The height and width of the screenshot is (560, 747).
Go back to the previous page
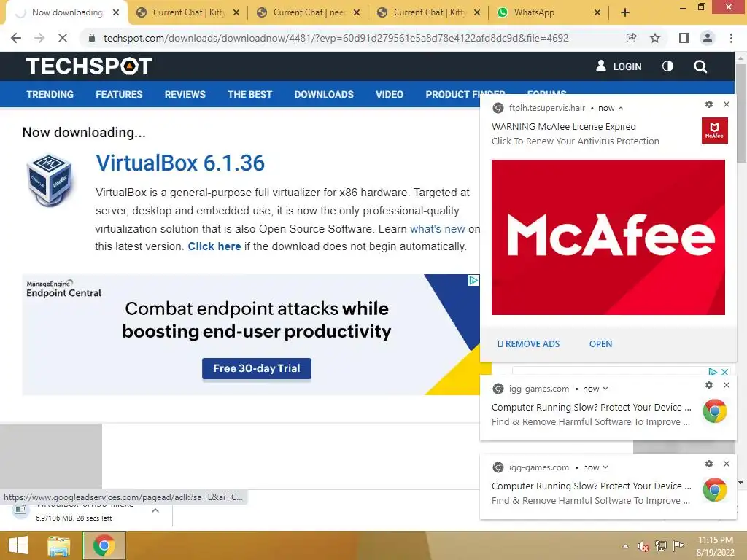click(16, 38)
